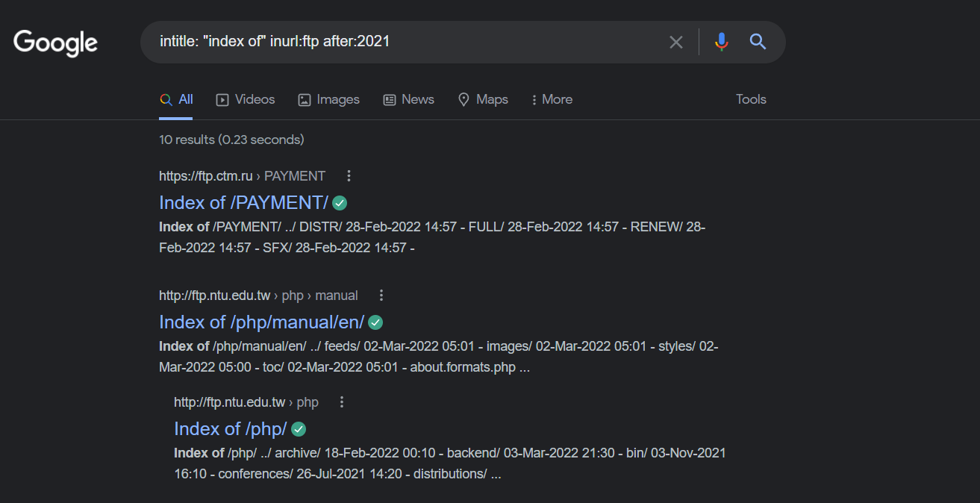Viewport: 980px width, 503px height.
Task: Switch to the All results tab
Action: [x=176, y=99]
